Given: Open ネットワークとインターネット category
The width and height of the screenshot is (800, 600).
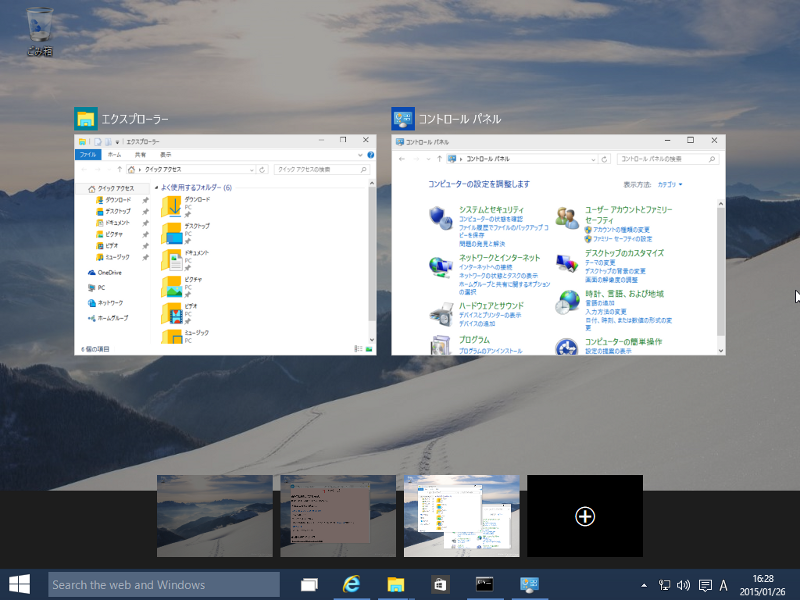Looking at the screenshot, I should pyautogui.click(x=499, y=258).
